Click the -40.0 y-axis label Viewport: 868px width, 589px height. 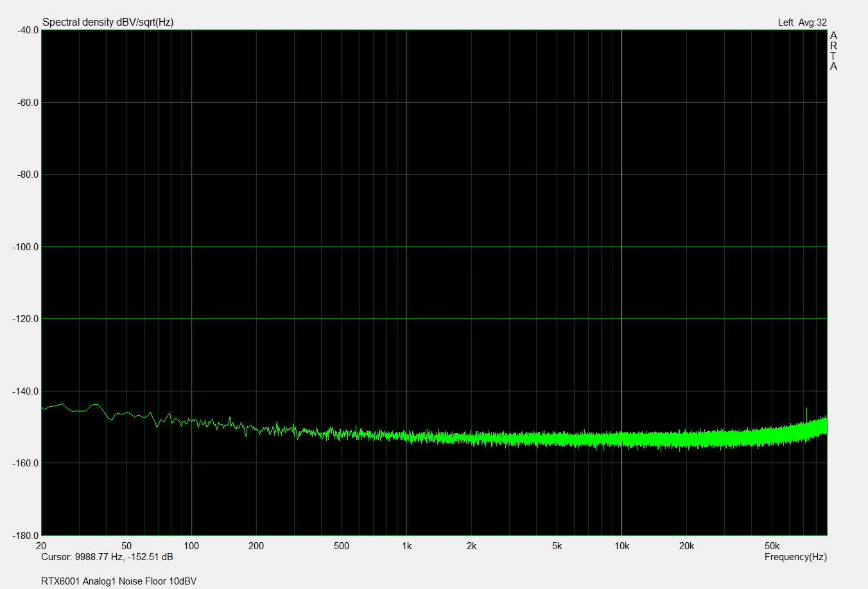[x=27, y=30]
